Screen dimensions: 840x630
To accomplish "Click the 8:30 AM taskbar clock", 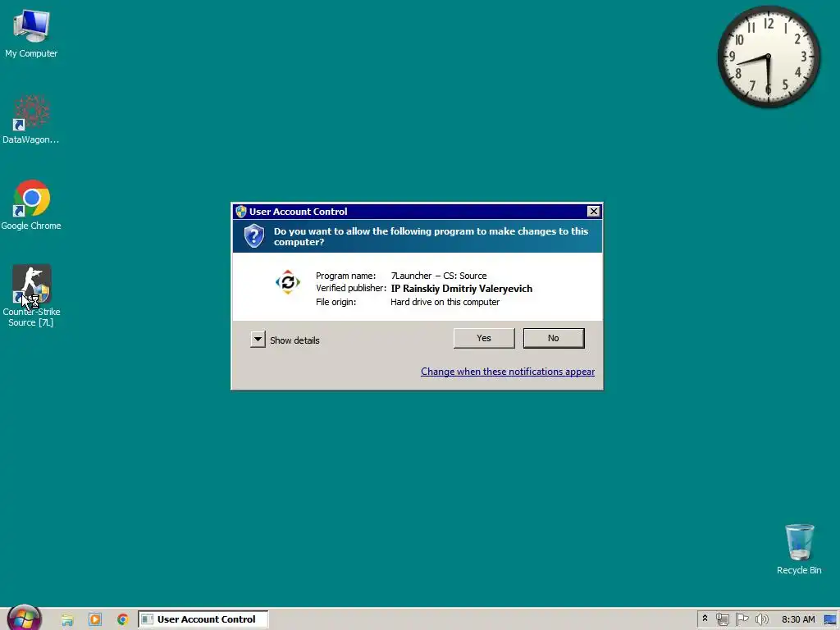I will [797, 619].
